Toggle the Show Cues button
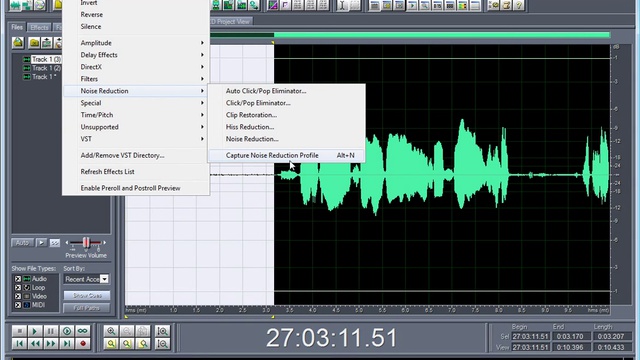The height and width of the screenshot is (360, 640). (87, 296)
